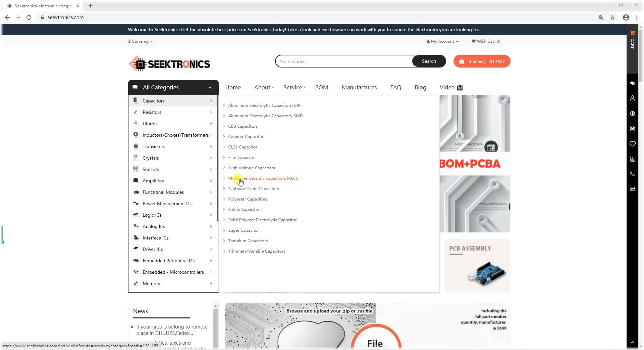Expand Logic ICs subcategories arrow
The image size is (644, 350).
[x=211, y=215]
